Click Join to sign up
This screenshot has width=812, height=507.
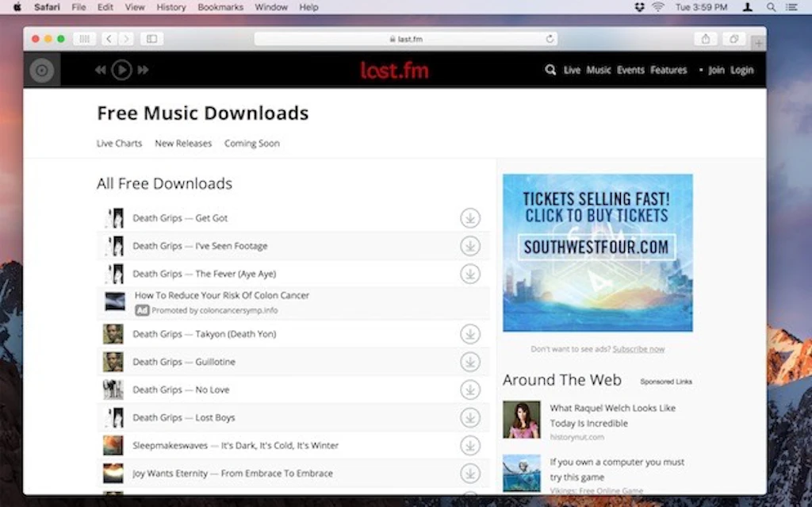point(717,70)
